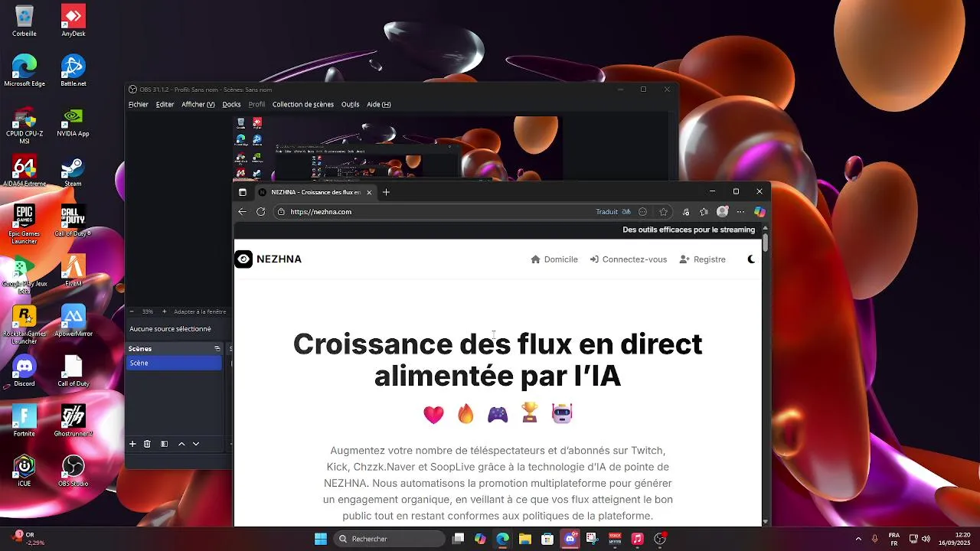Select the iCUE desktop icon
Viewport: 980px width, 551px height.
pos(24,470)
